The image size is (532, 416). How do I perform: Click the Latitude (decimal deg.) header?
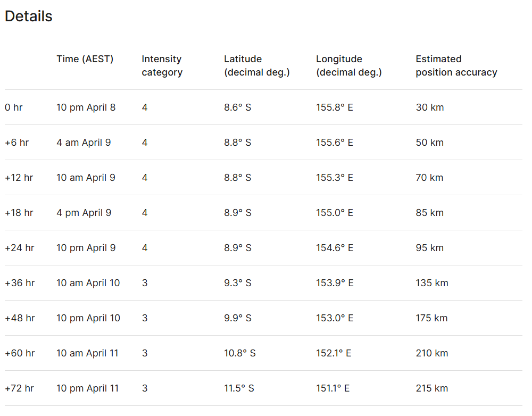click(256, 65)
